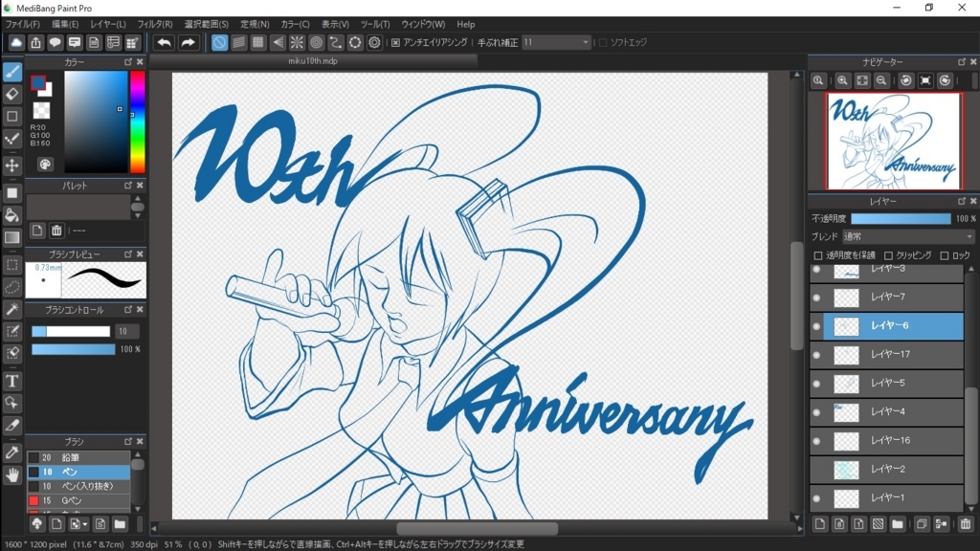Enable concentric circle snap guide

click(x=316, y=42)
